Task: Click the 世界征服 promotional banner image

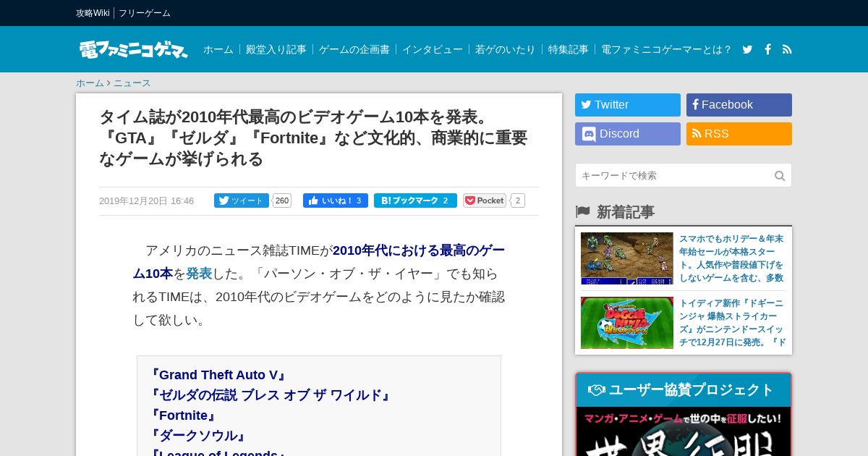Action: pyautogui.click(x=684, y=432)
